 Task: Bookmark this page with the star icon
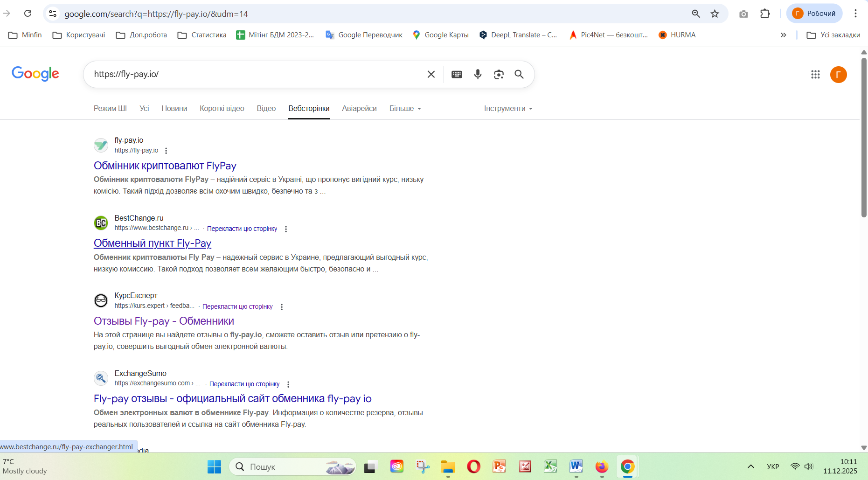coord(715,14)
